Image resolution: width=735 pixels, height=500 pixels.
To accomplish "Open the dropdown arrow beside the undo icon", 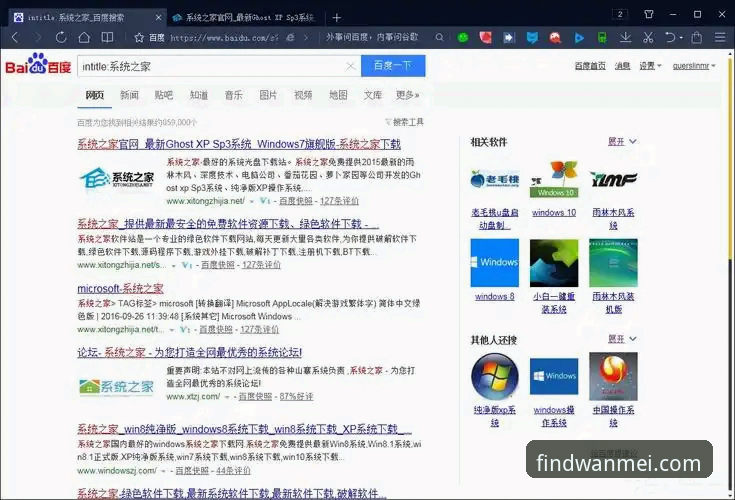I will (x=681, y=38).
